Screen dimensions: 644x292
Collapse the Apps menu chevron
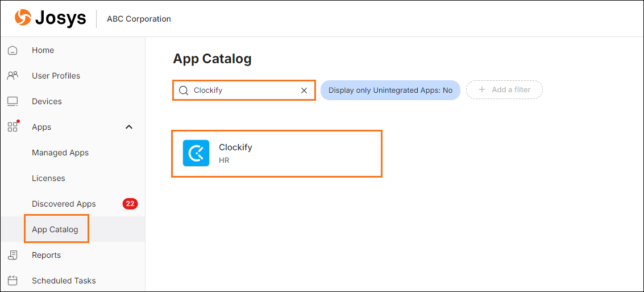coord(129,127)
